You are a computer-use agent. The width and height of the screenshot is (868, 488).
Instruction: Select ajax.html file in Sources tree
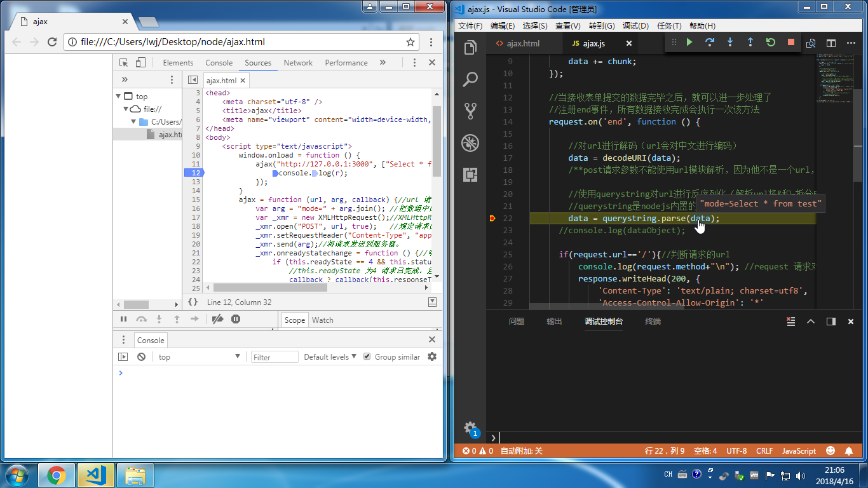pos(164,134)
